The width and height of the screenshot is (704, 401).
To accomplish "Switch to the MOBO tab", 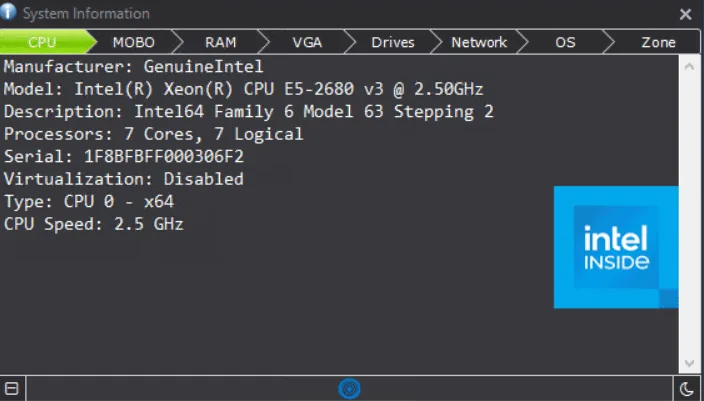I will (133, 42).
